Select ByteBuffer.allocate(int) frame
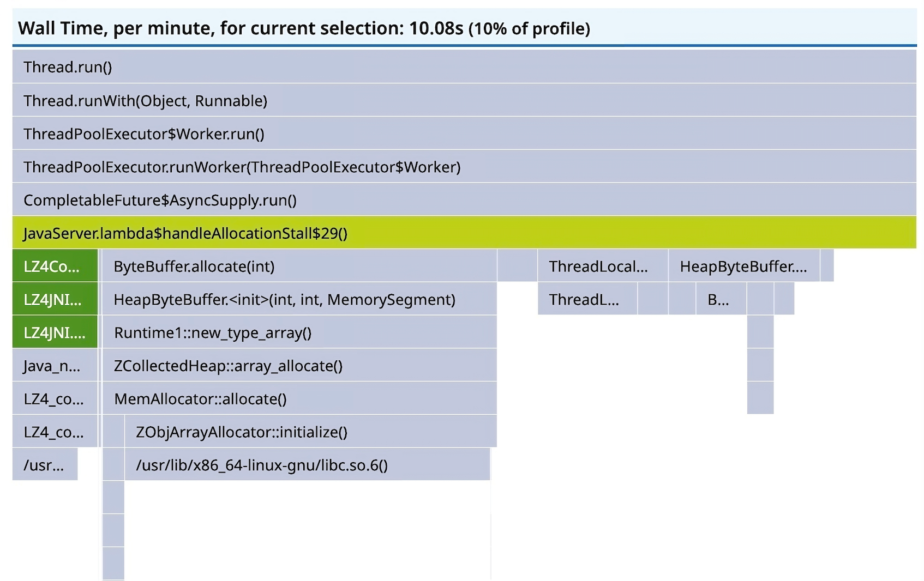Image resolution: width=924 pixels, height=581 pixels. [299, 267]
